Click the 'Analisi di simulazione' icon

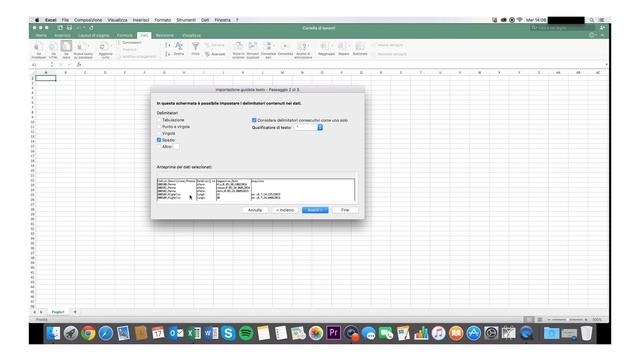(x=302, y=46)
